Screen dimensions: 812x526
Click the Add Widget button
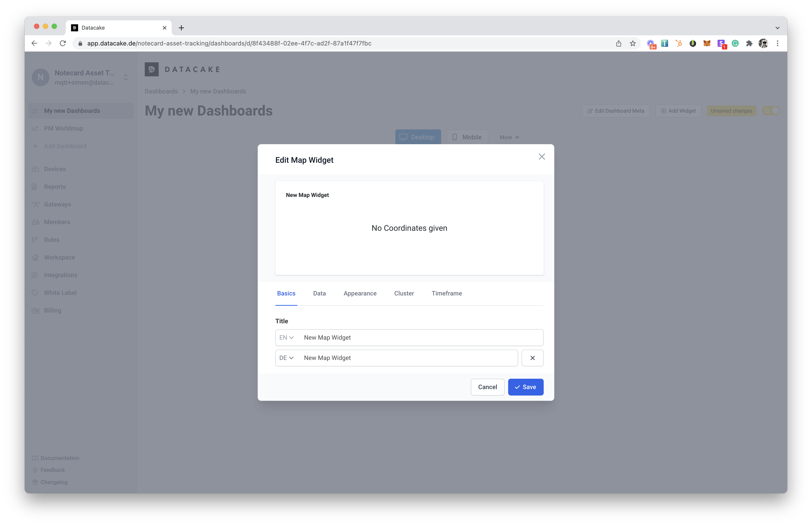(x=678, y=111)
